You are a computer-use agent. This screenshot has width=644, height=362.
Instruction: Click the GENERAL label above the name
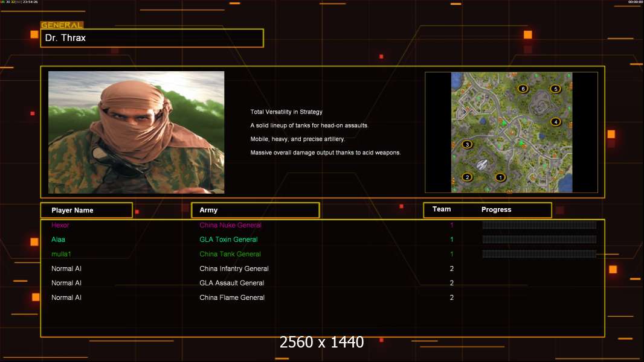pyautogui.click(x=62, y=25)
